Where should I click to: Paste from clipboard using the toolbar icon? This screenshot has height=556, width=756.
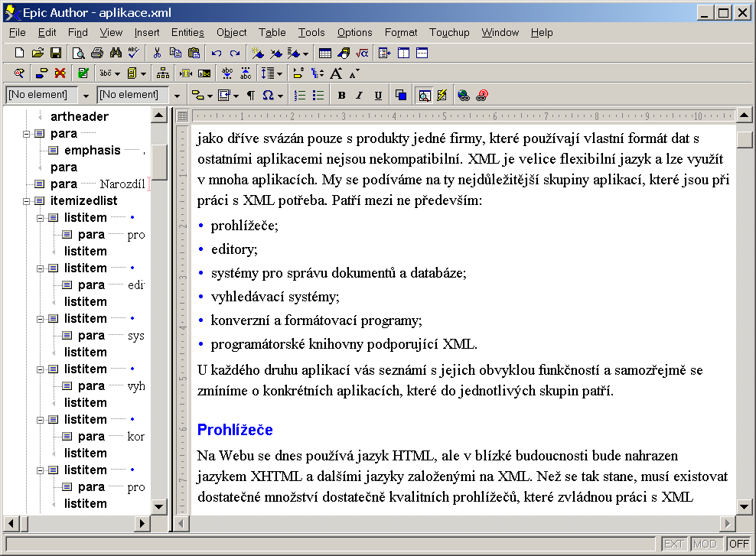tap(194, 53)
